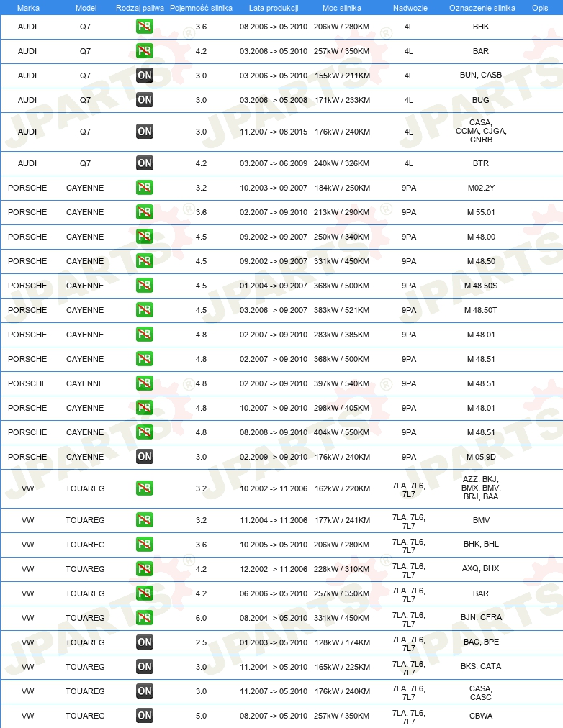
Task: Click the petrol icon in the Touareg 177kW / 241KM row
Action: (x=145, y=520)
